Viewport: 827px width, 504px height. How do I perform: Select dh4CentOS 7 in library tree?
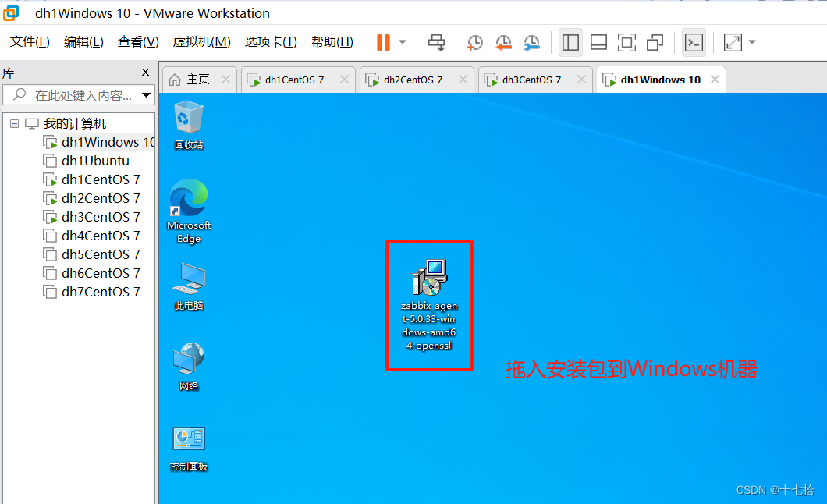click(101, 236)
